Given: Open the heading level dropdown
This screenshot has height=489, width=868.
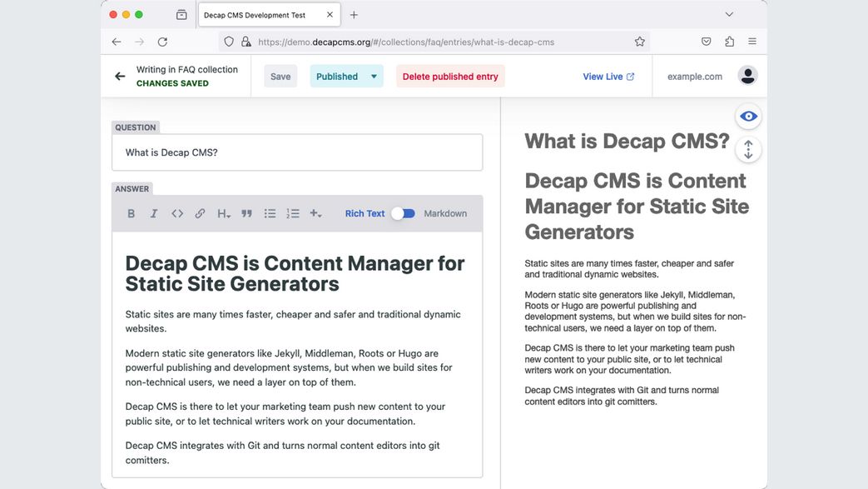Looking at the screenshot, I should click(x=224, y=213).
